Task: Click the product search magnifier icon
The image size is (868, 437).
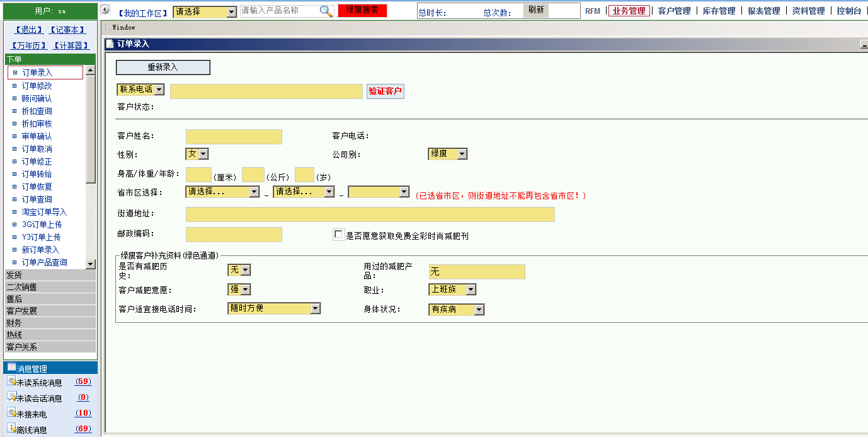Action: [325, 11]
